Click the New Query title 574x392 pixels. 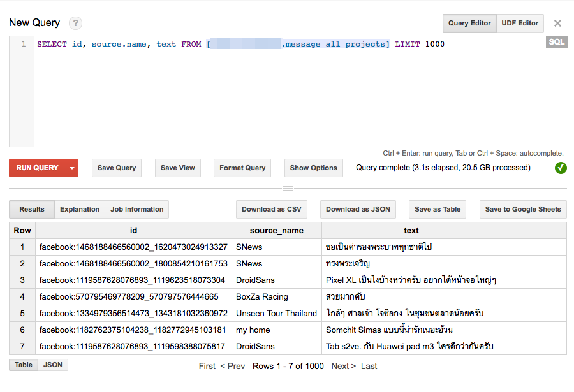(x=34, y=23)
